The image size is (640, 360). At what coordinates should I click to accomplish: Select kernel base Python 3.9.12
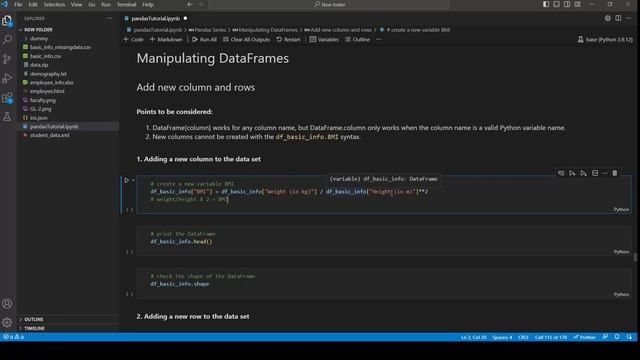605,40
